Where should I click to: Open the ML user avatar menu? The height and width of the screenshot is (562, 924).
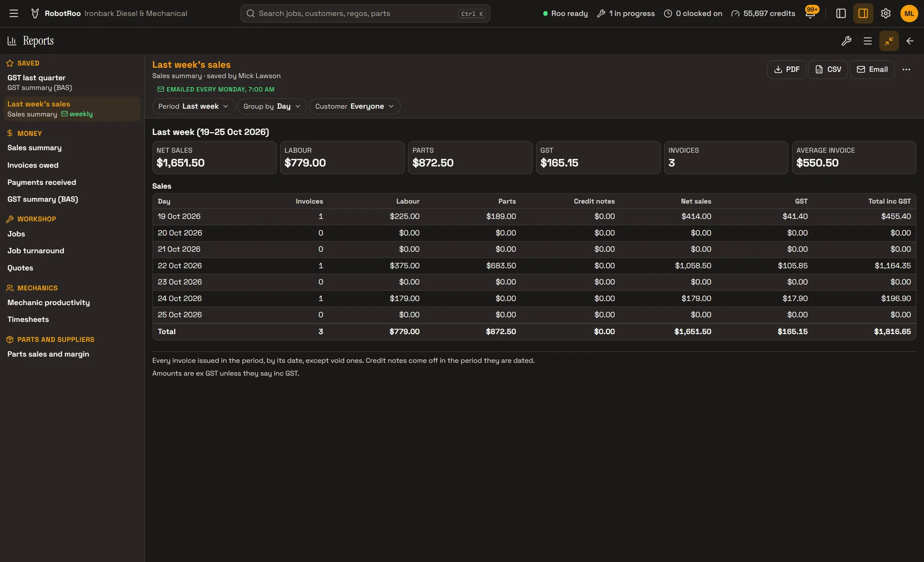pos(909,13)
